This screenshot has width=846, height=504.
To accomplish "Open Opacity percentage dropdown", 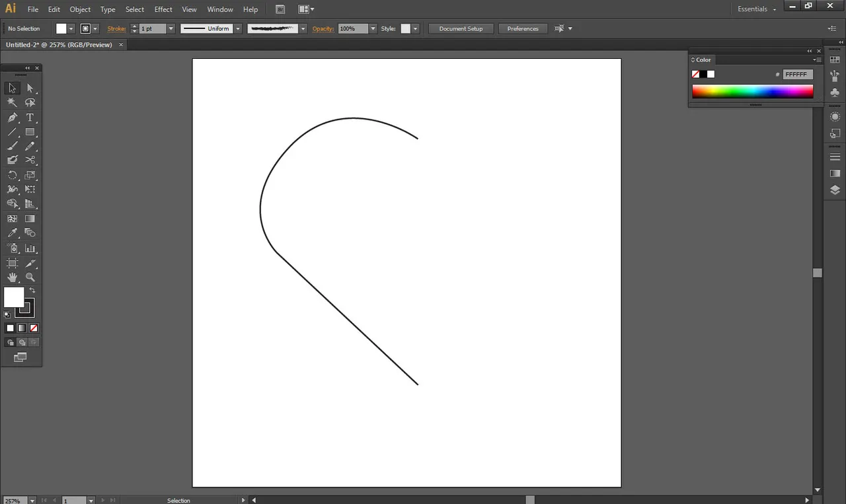I will (x=373, y=28).
